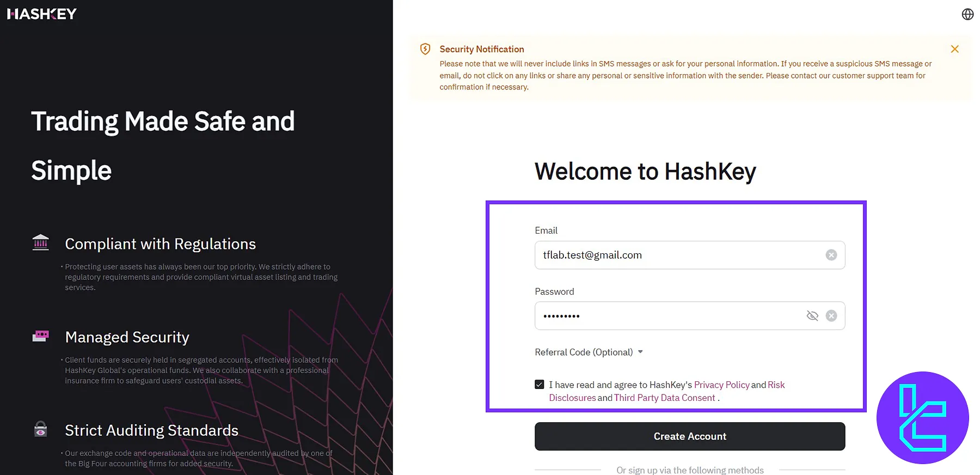Click the 'Welcome to HashKey' heading
Image resolution: width=980 pixels, height=475 pixels.
[645, 171]
